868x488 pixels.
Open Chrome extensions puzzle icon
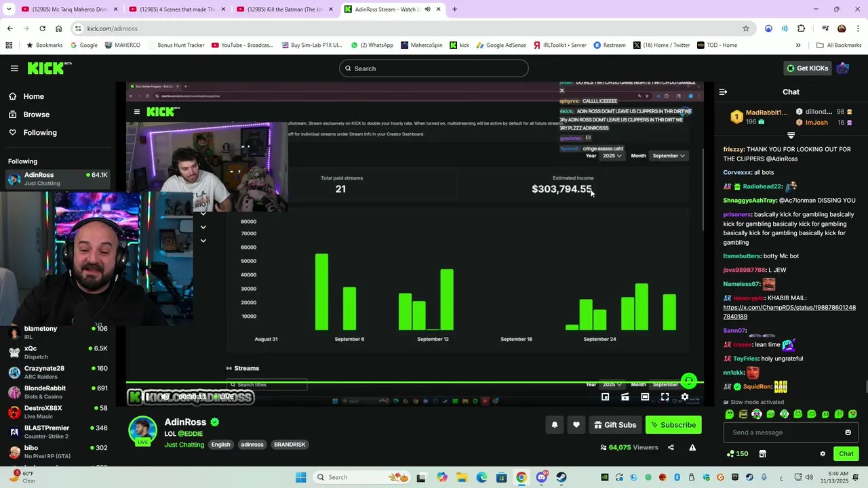click(x=802, y=28)
